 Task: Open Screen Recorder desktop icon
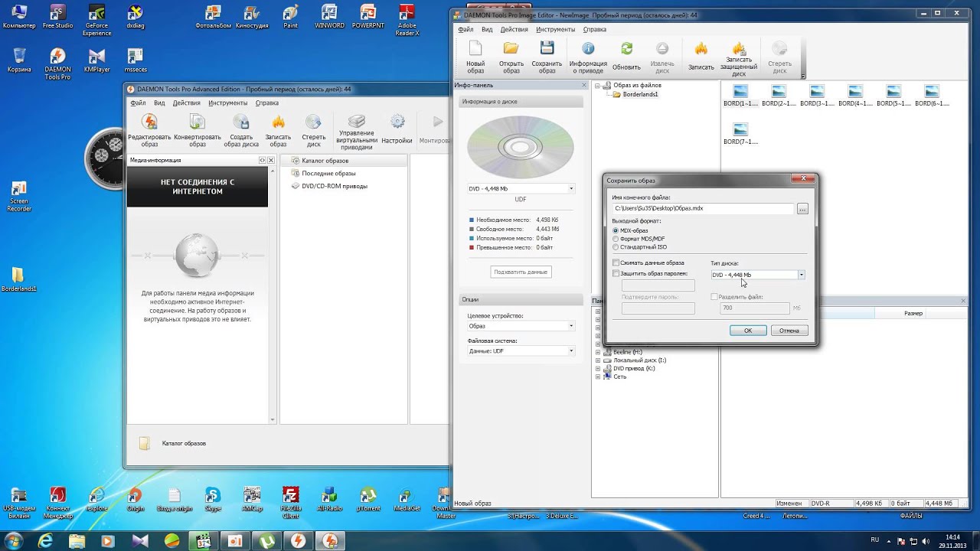[x=18, y=197]
